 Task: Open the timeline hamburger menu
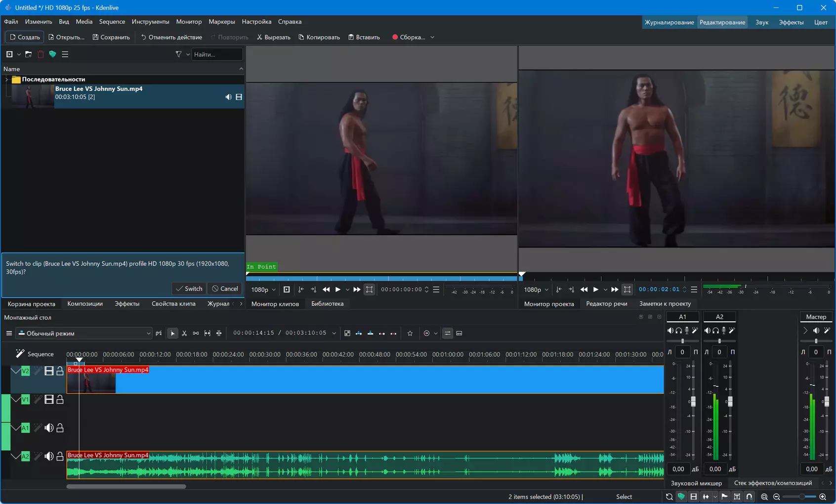click(9, 334)
